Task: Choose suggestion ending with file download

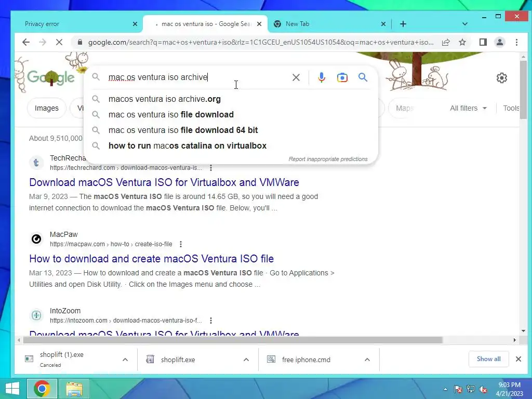Action: [231, 115]
